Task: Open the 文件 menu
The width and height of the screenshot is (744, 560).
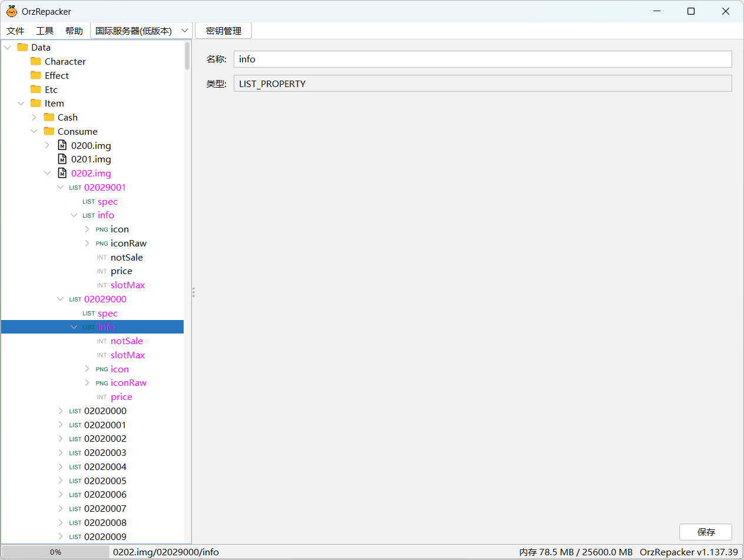Action: [x=15, y=31]
